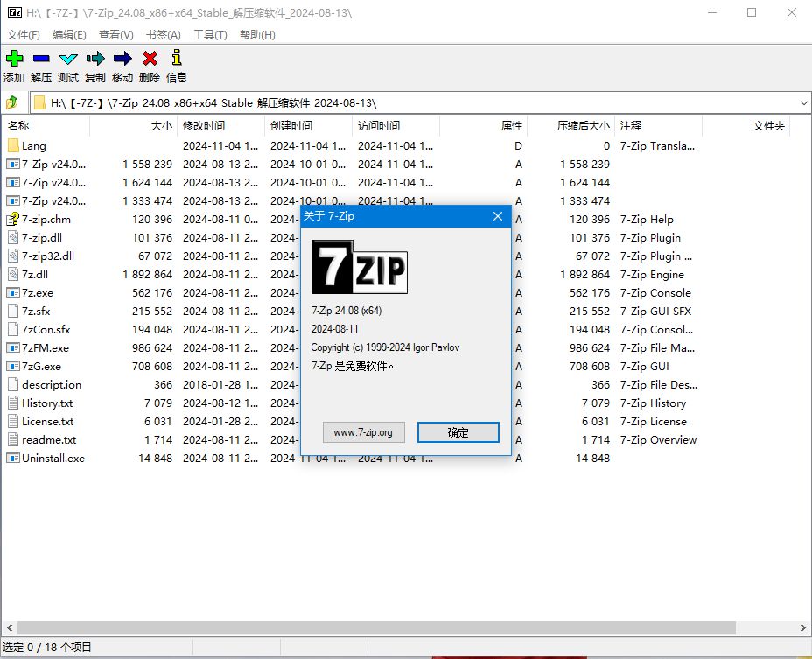The height and width of the screenshot is (659, 812).
Task: Click the up-folder navigation icon
Action: coord(12,102)
